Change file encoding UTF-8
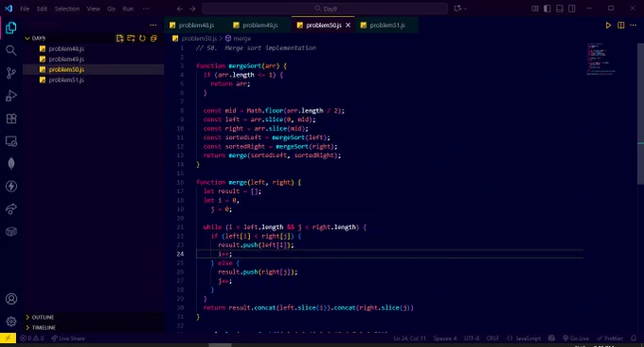 click(x=472, y=338)
